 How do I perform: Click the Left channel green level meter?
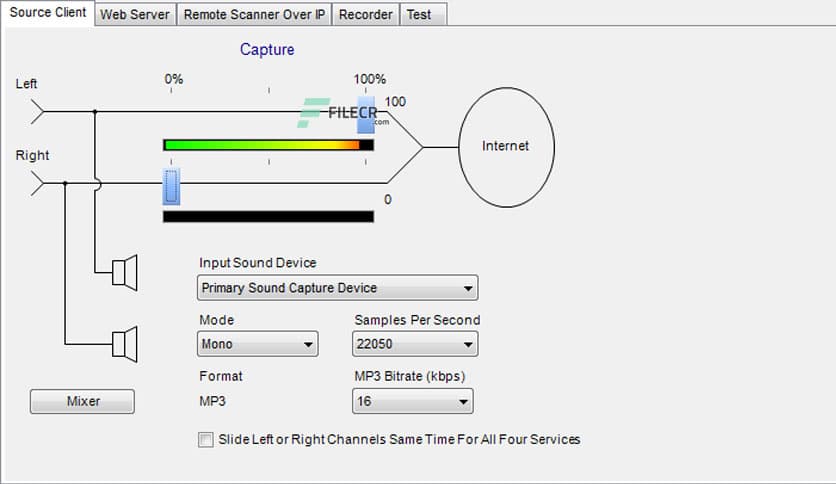coord(268,145)
